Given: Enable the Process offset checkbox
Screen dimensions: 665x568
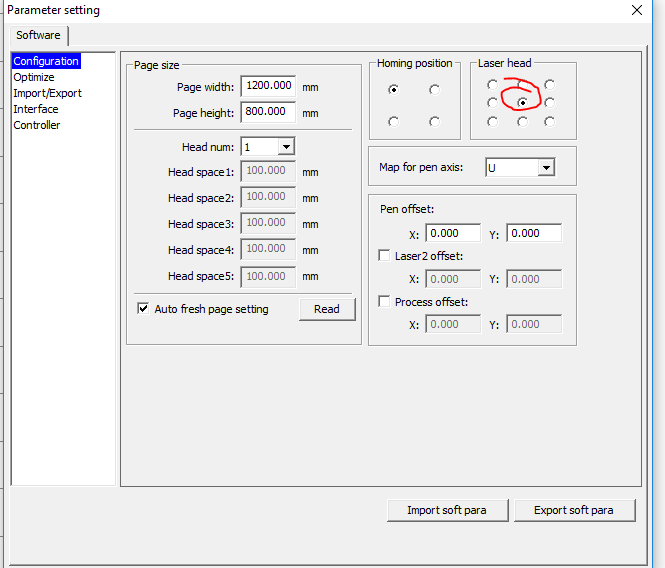Looking at the screenshot, I should 385,302.
